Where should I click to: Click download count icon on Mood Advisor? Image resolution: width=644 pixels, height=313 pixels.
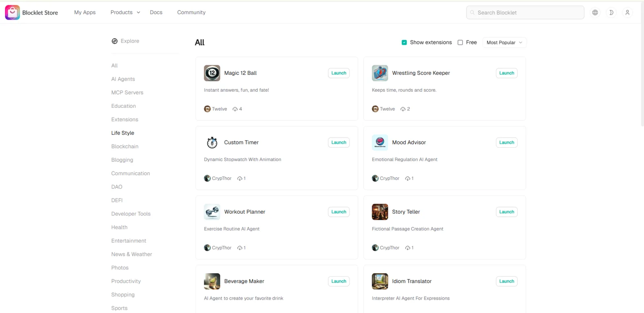[x=408, y=178]
